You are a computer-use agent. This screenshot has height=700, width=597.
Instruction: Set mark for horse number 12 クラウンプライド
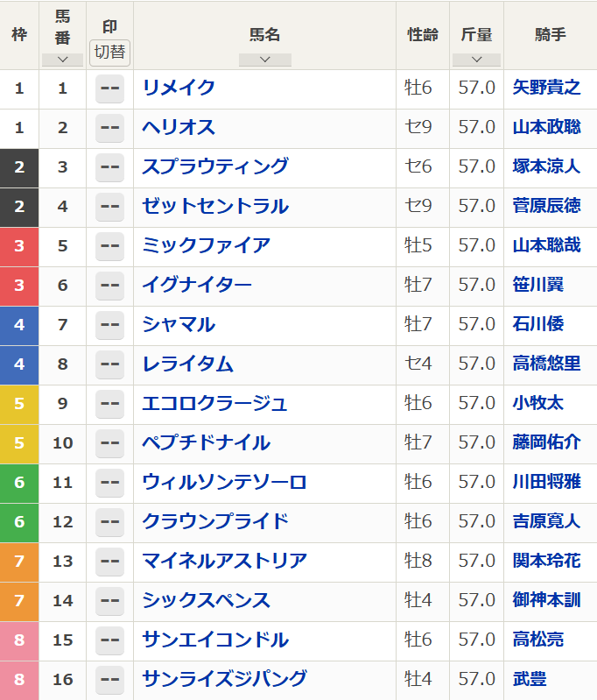click(109, 521)
